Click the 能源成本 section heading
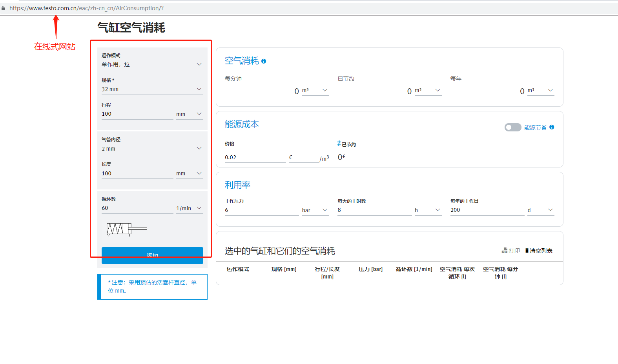 point(242,124)
